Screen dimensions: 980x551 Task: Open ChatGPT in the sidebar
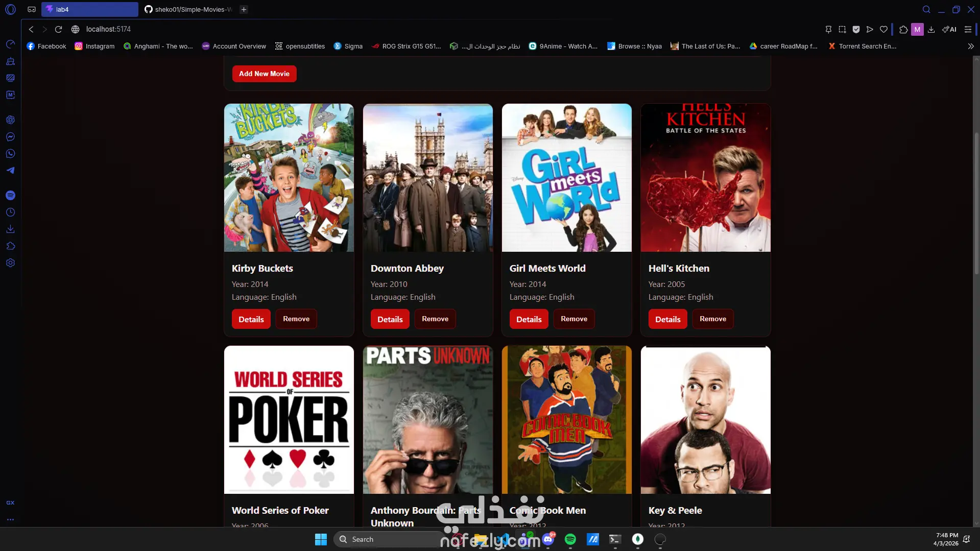[10, 120]
